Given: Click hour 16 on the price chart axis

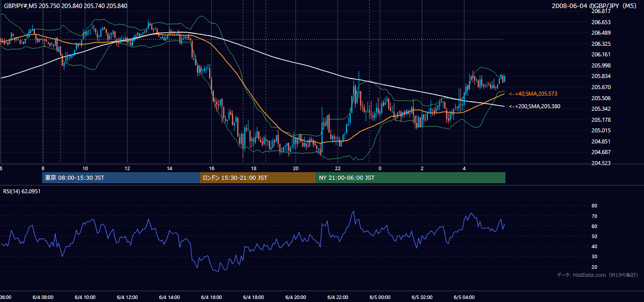Looking at the screenshot, I should [x=212, y=169].
